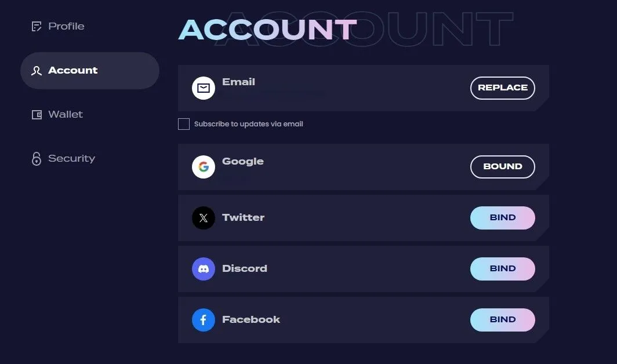Click the Account person icon in the sidebar
617x364 pixels.
click(x=36, y=70)
